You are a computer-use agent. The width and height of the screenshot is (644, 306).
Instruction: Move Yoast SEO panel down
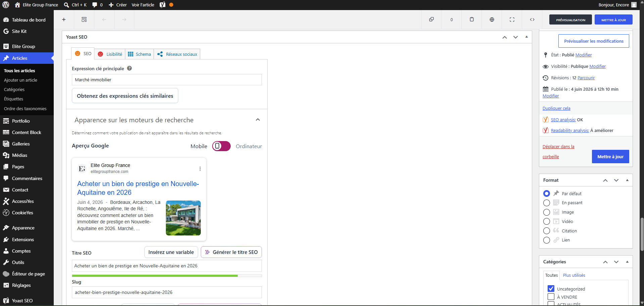[x=515, y=37]
